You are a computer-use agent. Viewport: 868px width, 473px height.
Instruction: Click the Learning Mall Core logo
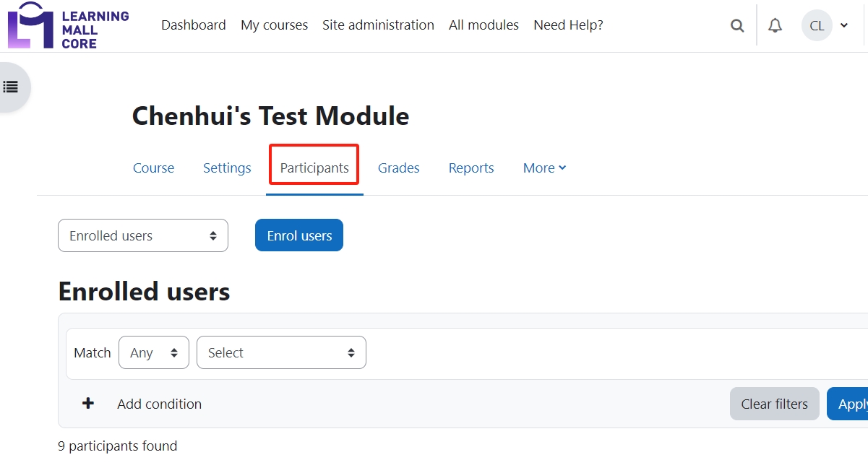[68, 26]
